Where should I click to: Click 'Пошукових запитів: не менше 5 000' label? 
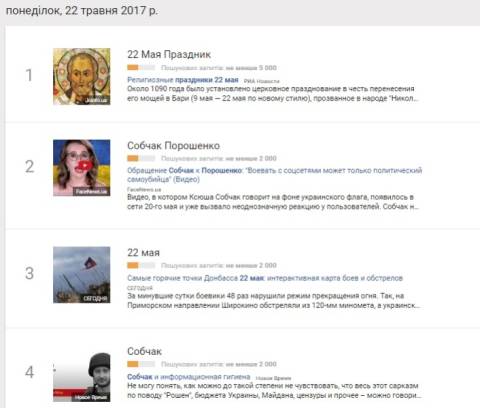(x=219, y=68)
